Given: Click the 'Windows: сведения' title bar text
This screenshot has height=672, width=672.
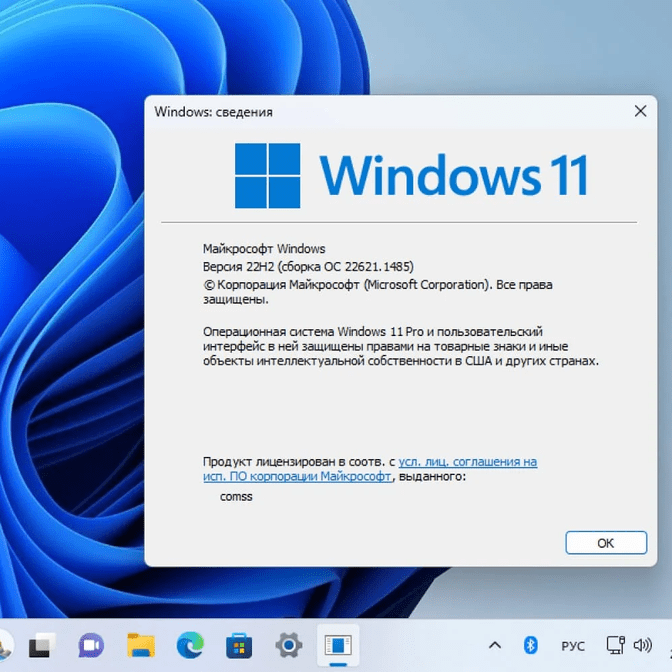Looking at the screenshot, I should tap(213, 112).
